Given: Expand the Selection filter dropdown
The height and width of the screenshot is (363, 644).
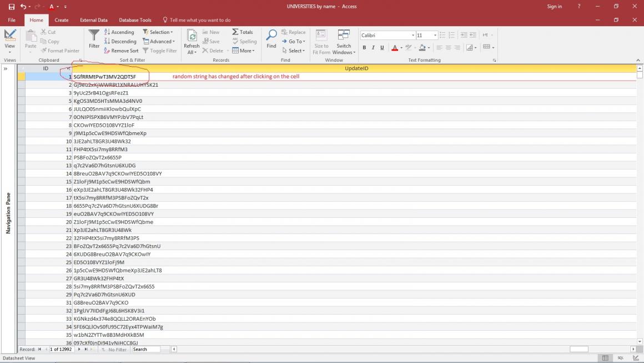Looking at the screenshot, I should pyautogui.click(x=158, y=32).
